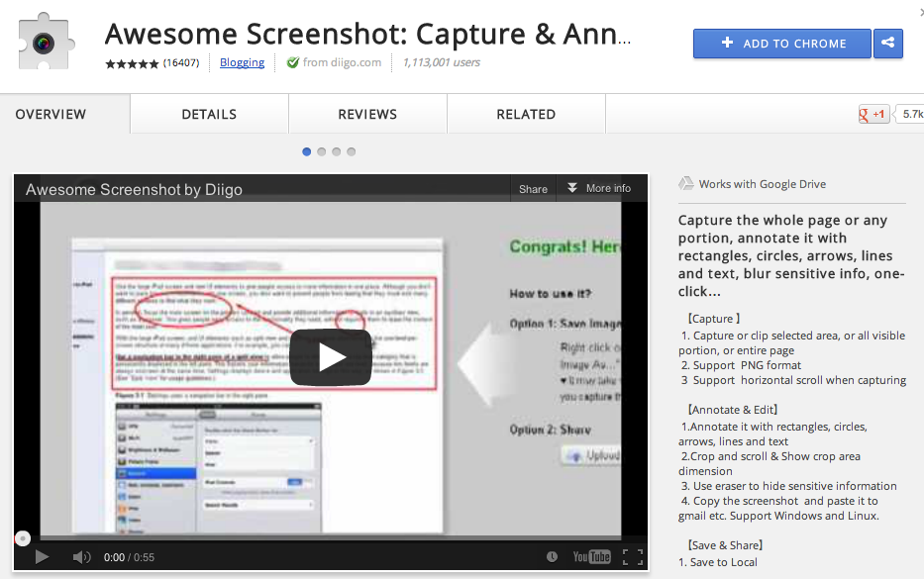Click the video title Awesome Screenshot by Diigo

click(134, 189)
